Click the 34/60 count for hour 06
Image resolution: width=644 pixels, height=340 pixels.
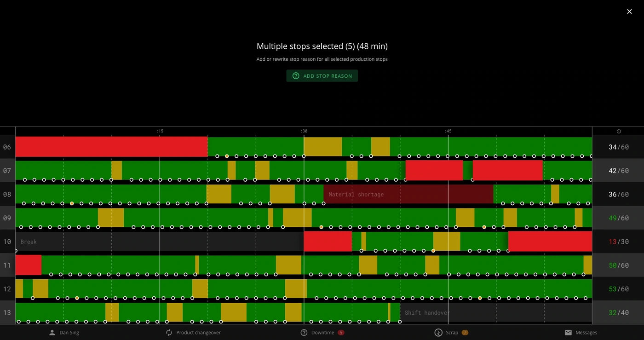[618, 147]
